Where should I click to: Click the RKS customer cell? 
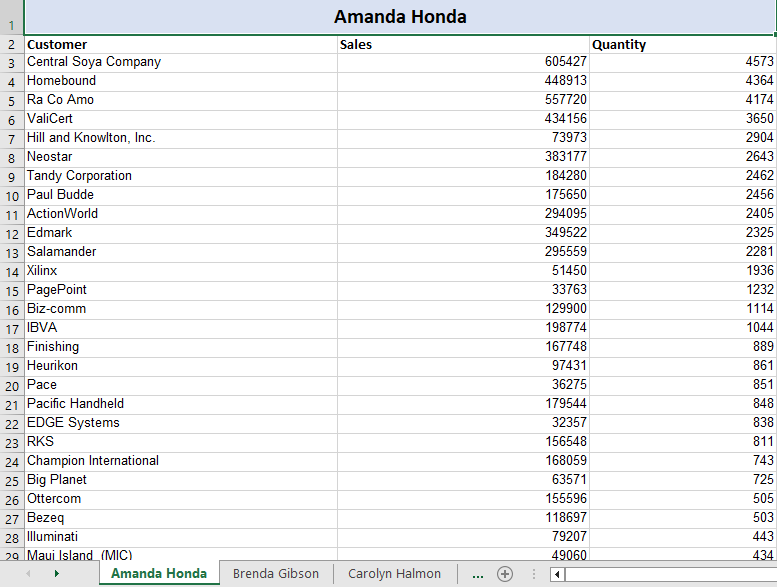coord(181,442)
